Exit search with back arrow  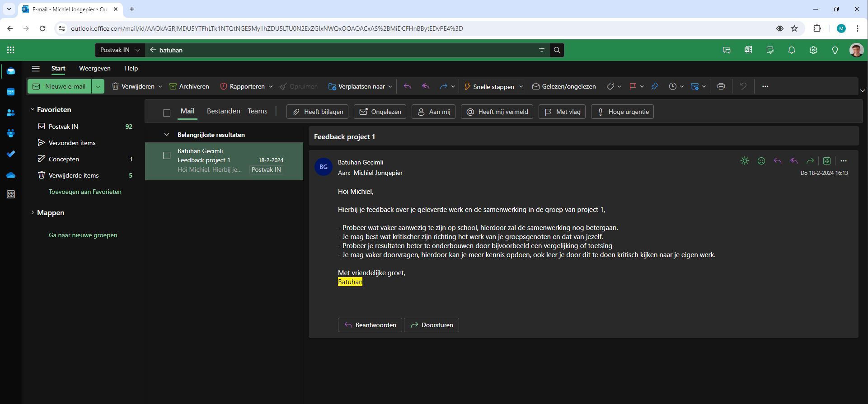pyautogui.click(x=153, y=50)
